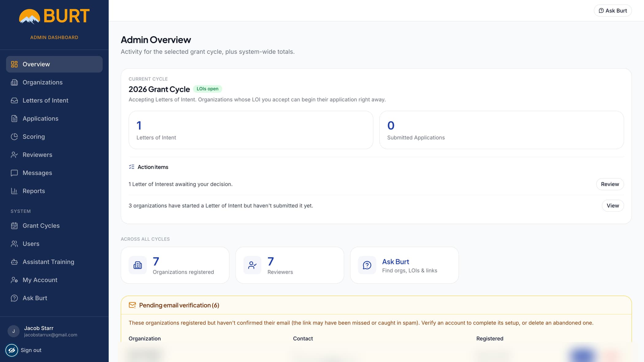
Task: Click the person icon in Reviewers card
Action: coord(252,265)
